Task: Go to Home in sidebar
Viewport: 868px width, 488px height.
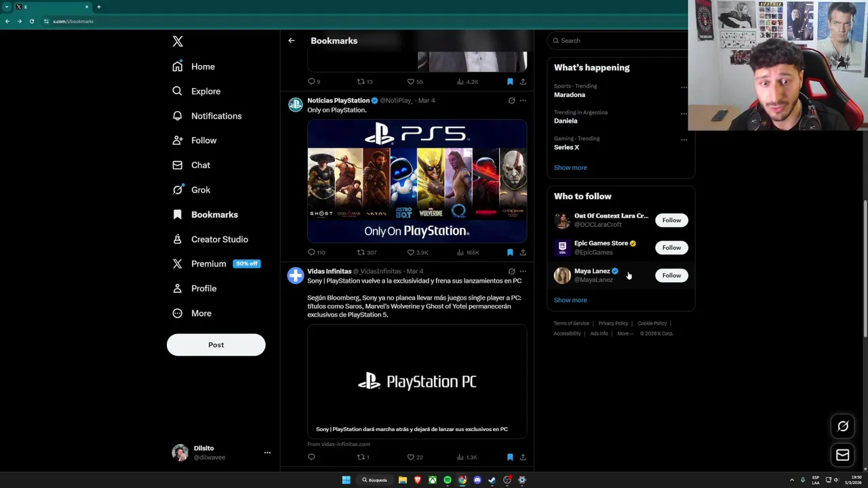Action: (194, 66)
